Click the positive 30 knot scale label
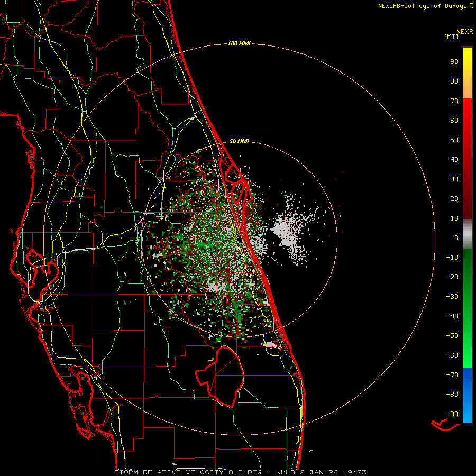The image size is (476, 476). (x=454, y=179)
